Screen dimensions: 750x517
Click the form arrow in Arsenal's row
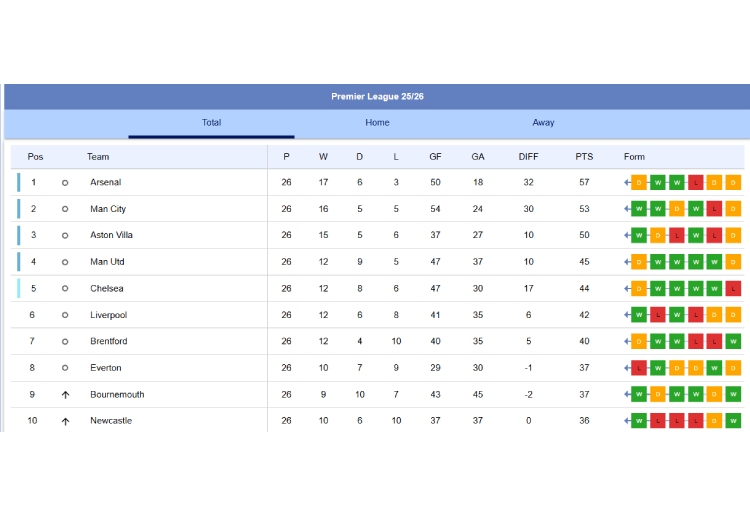coord(627,182)
